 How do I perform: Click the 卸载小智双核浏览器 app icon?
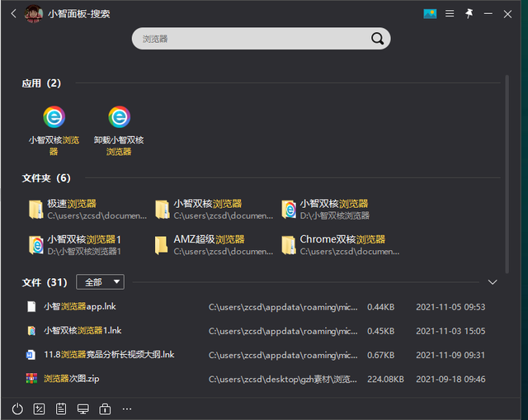(119, 117)
